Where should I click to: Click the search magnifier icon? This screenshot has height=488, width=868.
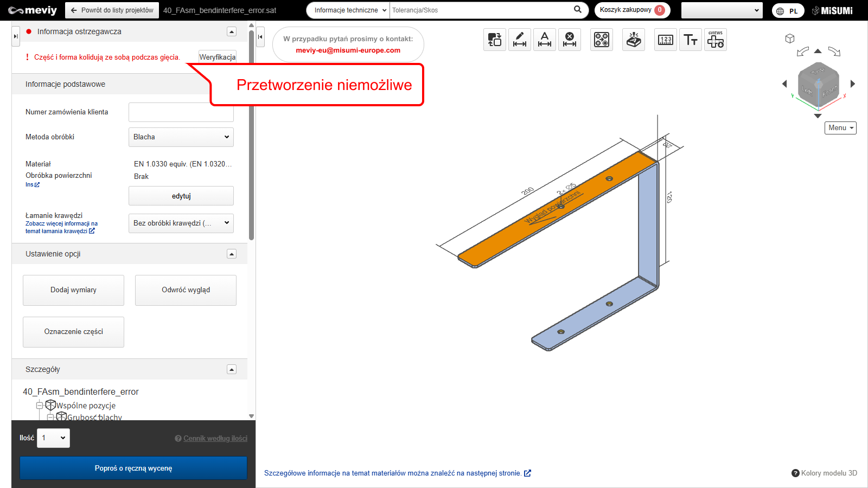pyautogui.click(x=578, y=10)
